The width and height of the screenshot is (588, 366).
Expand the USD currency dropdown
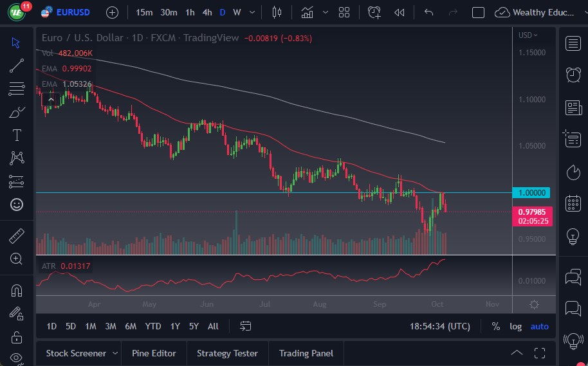pos(528,35)
